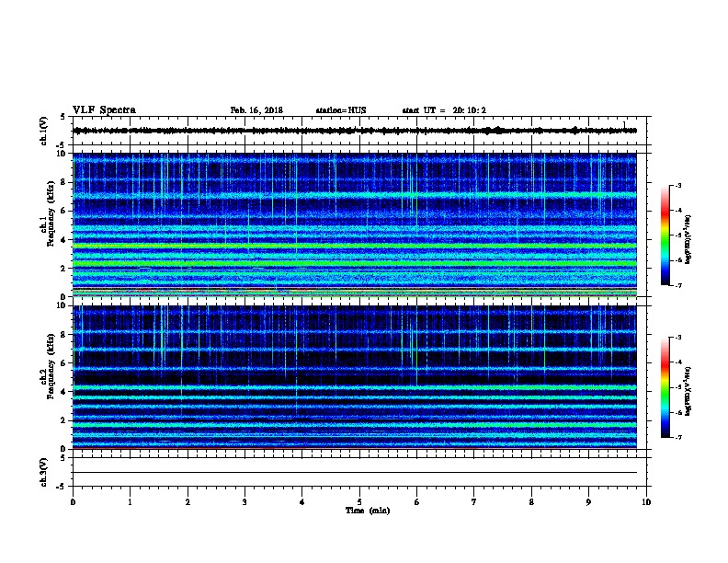
Task: Click the ch.1 spectrogram panel
Action: [354, 224]
